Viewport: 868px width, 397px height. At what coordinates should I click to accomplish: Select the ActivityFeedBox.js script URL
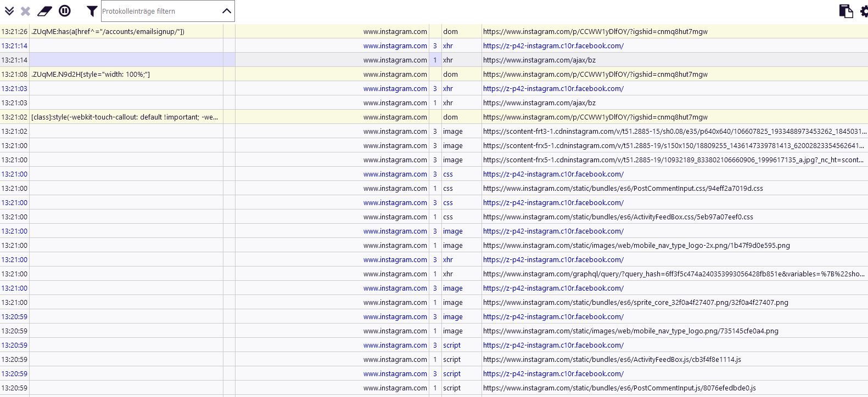(x=612, y=359)
